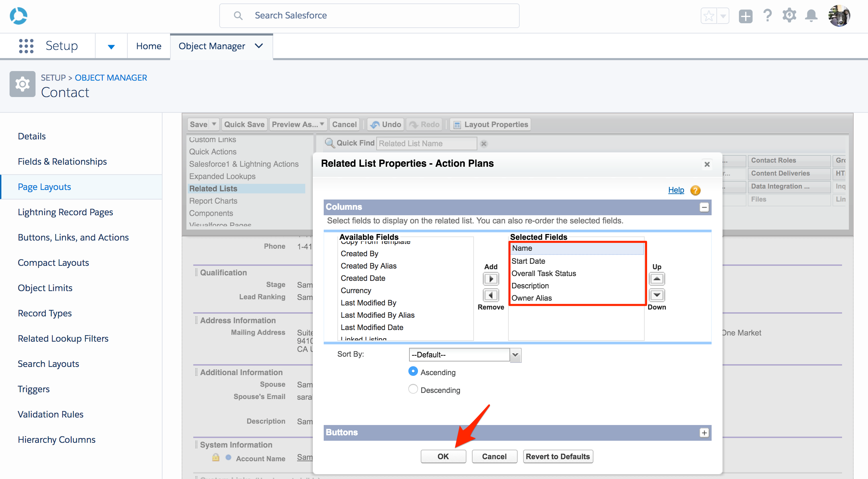Click the favorites star icon
Screen dimensions: 868x479
click(709, 16)
